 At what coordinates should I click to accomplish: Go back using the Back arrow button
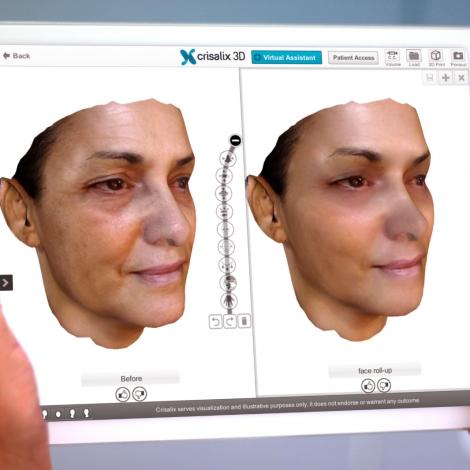(16, 56)
